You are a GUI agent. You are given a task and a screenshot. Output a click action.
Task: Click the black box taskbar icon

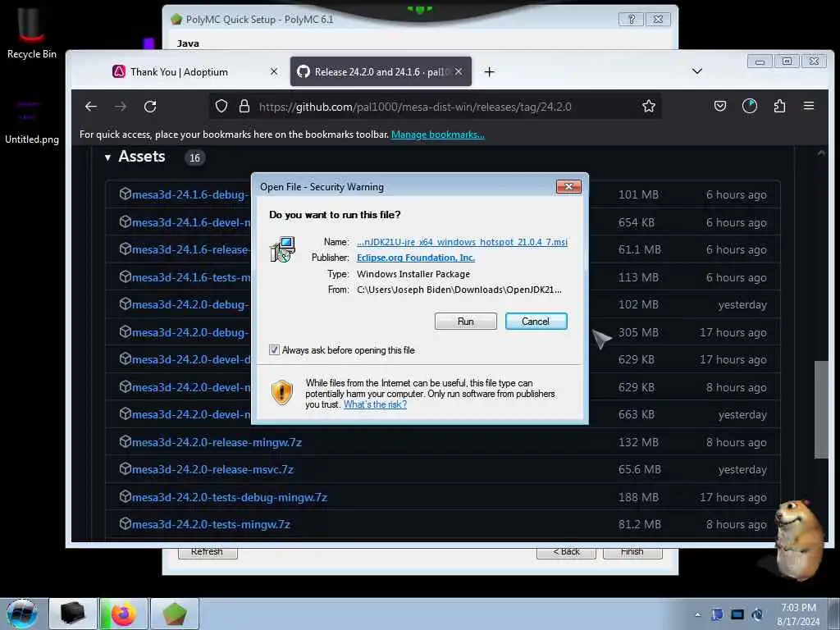coord(73,614)
